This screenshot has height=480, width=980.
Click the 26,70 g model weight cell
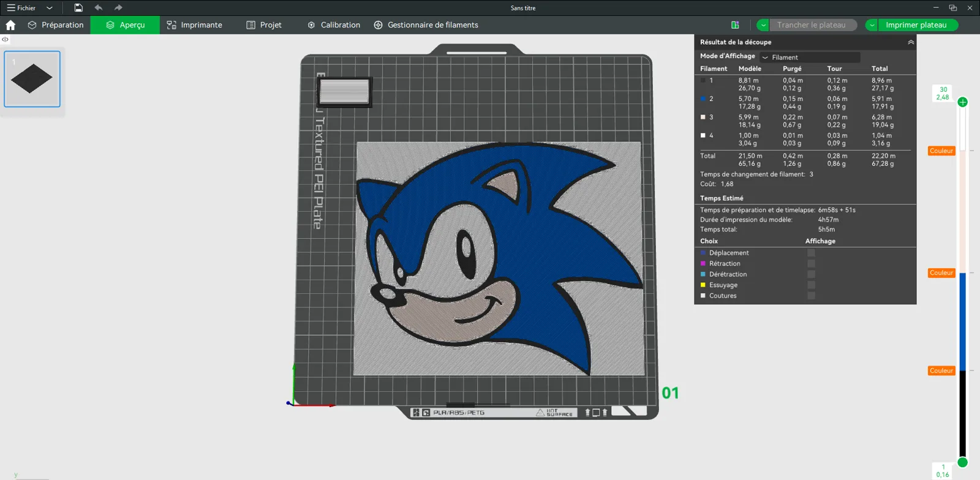click(750, 88)
